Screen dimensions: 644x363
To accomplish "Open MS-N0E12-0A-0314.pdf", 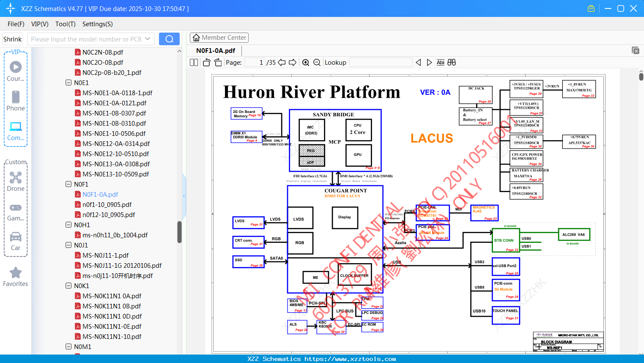I will [116, 144].
